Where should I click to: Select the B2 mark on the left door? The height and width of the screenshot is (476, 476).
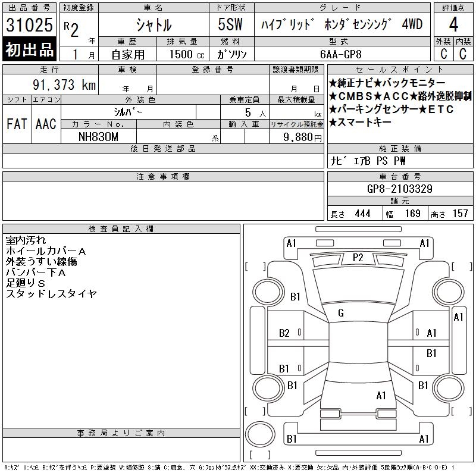pos(284,333)
